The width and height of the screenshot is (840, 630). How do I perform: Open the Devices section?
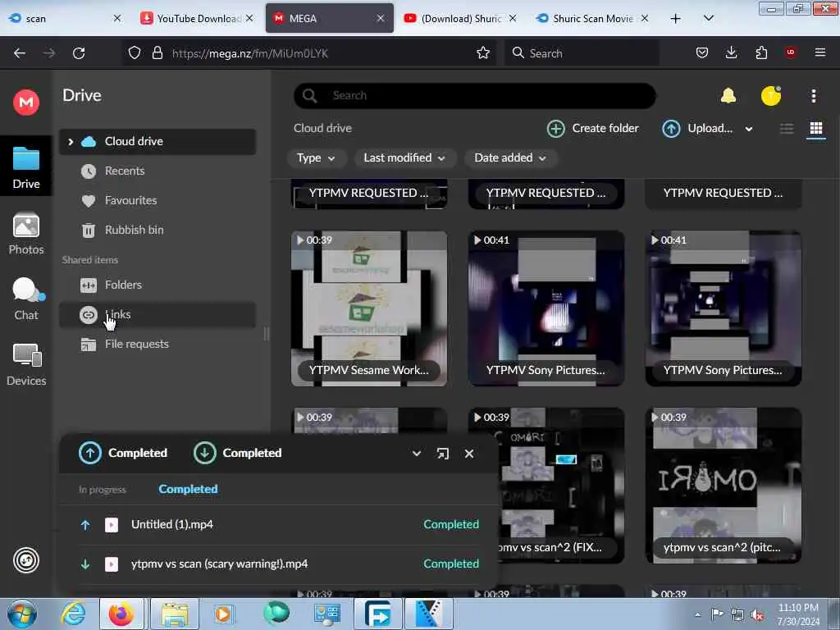25,365
